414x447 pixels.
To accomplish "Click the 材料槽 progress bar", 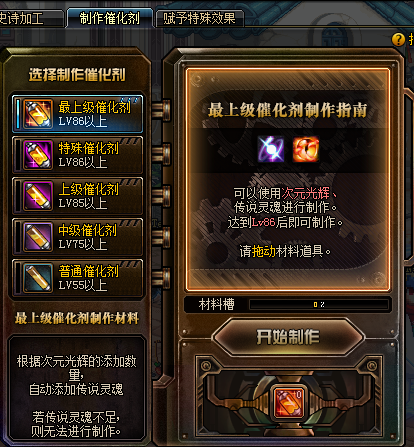I will pos(319,304).
